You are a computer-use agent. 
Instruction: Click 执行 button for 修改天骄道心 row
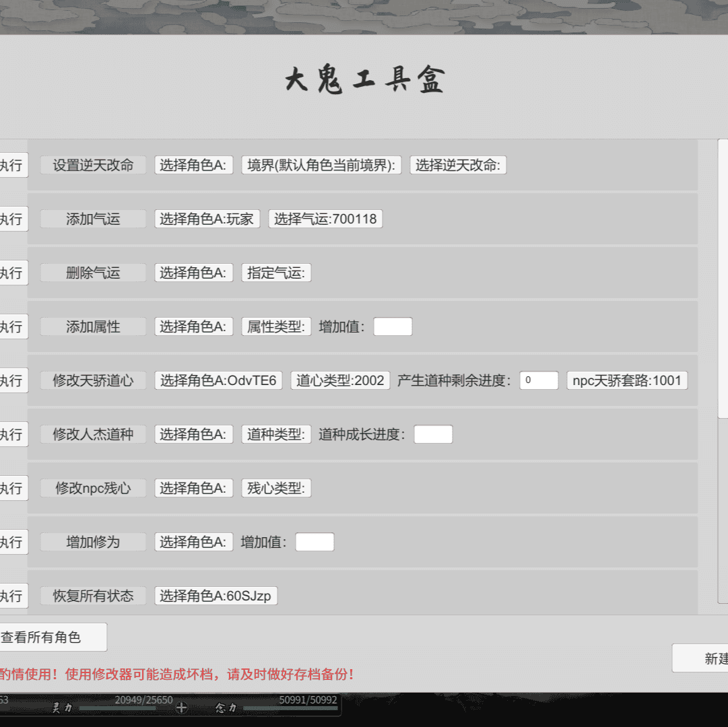(x=13, y=380)
